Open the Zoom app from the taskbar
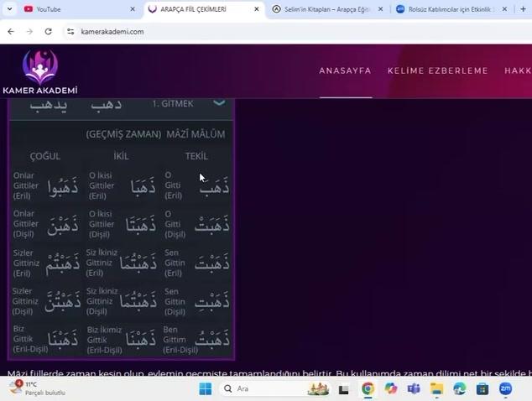This screenshot has height=401, width=532. tap(505, 388)
